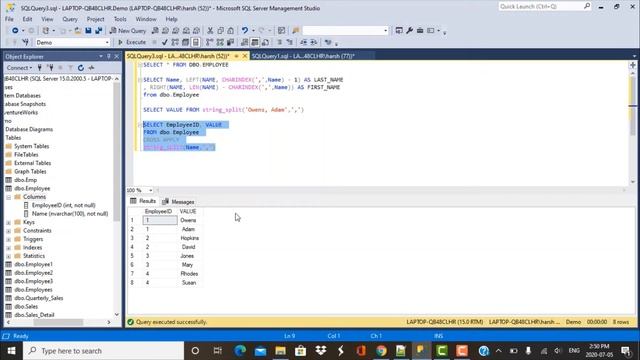Select dbo.Quarterly_Sales table
The image size is (640, 360).
[38, 298]
